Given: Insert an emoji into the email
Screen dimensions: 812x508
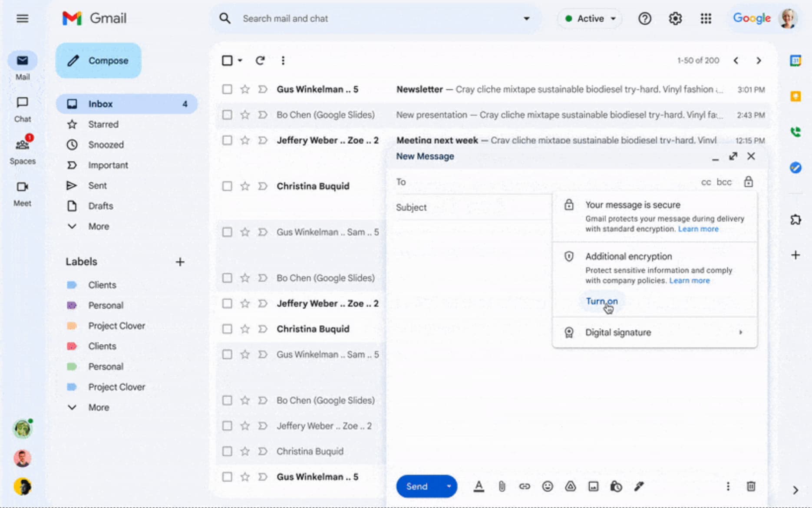Looking at the screenshot, I should (x=548, y=486).
